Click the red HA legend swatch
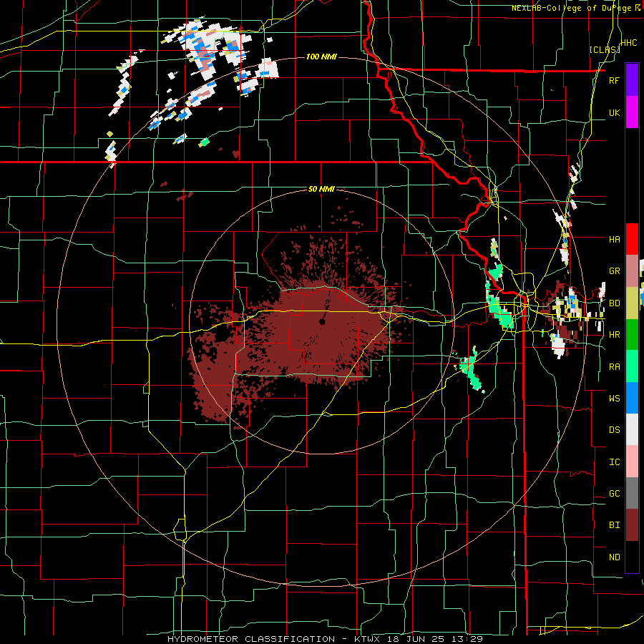Image resolution: width=644 pixels, height=644 pixels. [632, 239]
